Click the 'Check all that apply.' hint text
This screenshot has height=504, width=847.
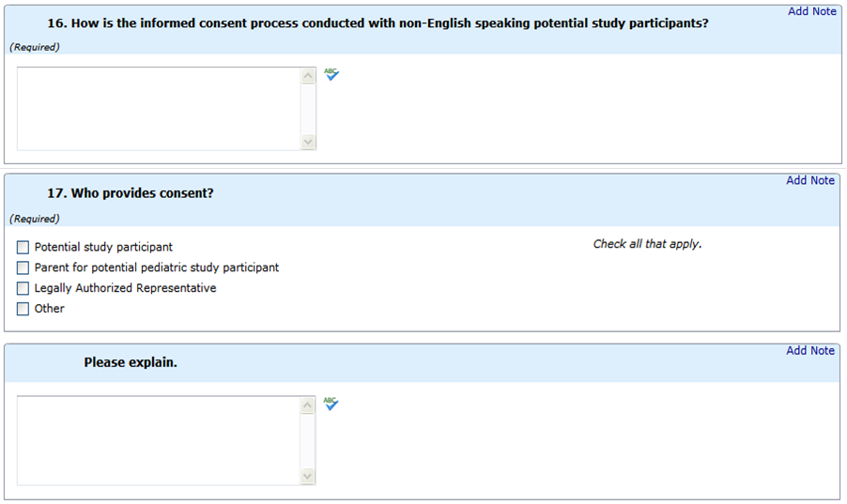click(x=647, y=244)
